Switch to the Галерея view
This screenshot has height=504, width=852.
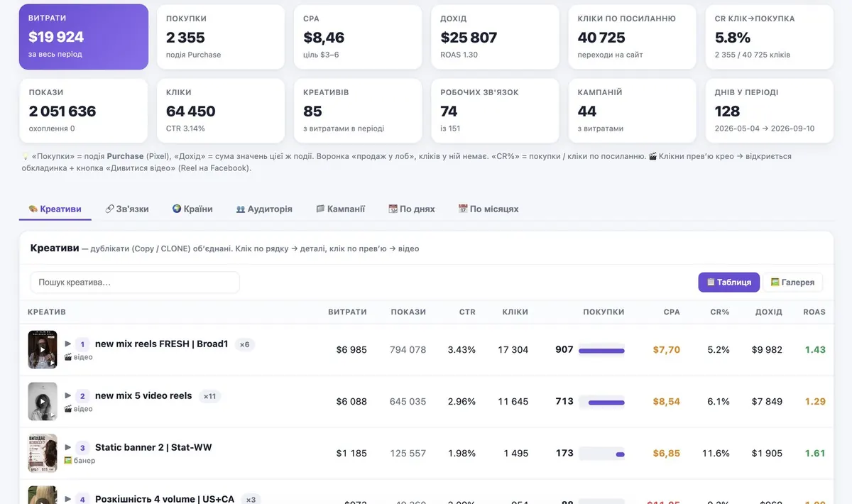click(792, 282)
